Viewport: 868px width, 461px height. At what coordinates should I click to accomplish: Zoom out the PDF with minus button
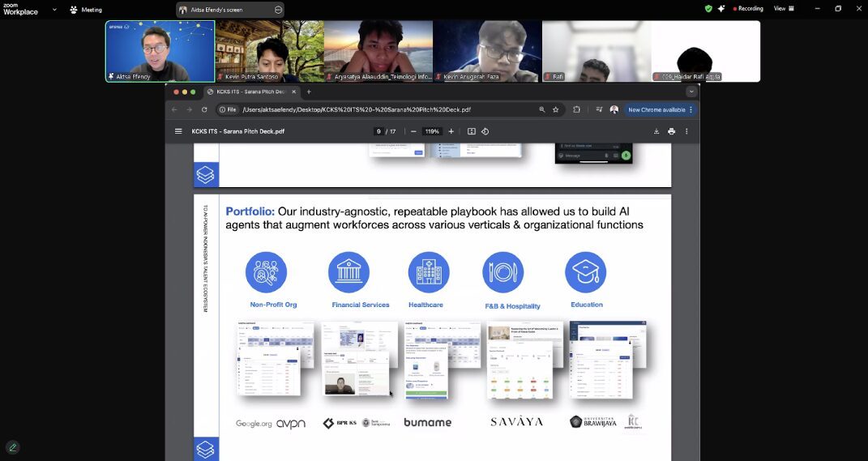click(413, 131)
